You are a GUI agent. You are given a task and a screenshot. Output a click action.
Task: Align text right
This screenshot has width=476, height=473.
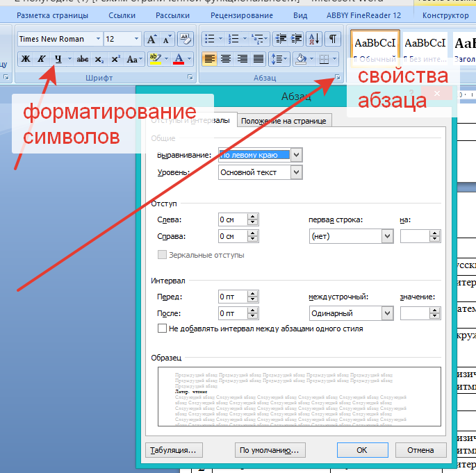242,59
